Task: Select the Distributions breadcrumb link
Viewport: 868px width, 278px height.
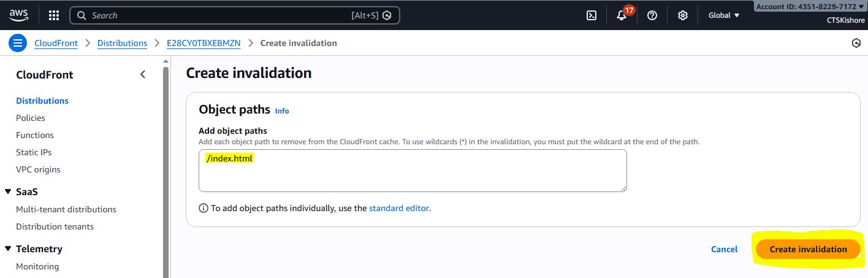Action: point(122,43)
